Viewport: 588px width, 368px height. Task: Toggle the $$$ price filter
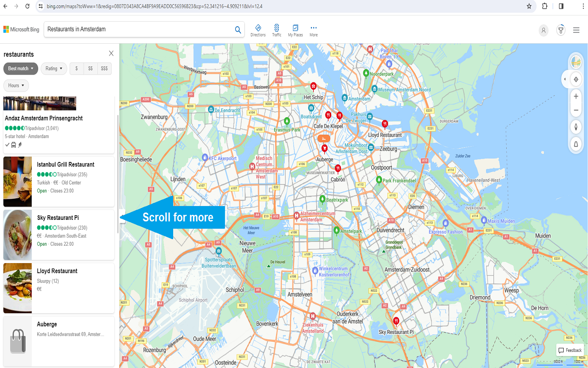(x=104, y=69)
